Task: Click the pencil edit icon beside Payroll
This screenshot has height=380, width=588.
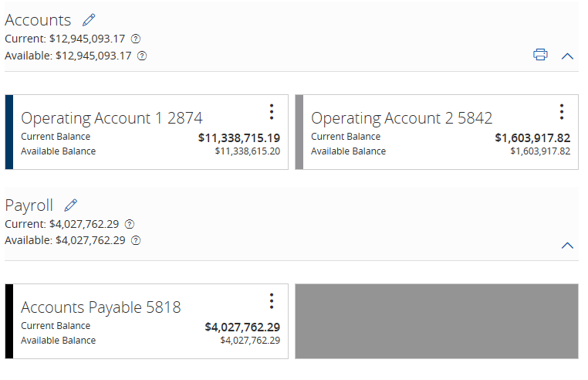Action: [71, 205]
